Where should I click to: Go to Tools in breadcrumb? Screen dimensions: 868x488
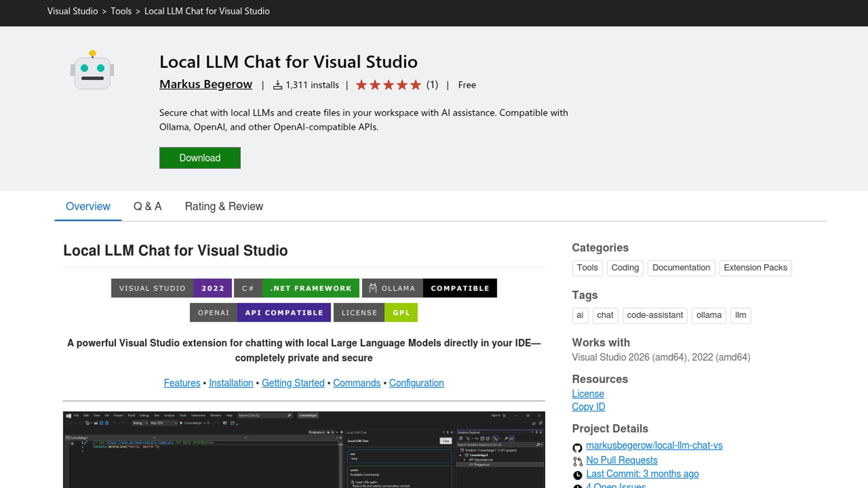click(121, 11)
